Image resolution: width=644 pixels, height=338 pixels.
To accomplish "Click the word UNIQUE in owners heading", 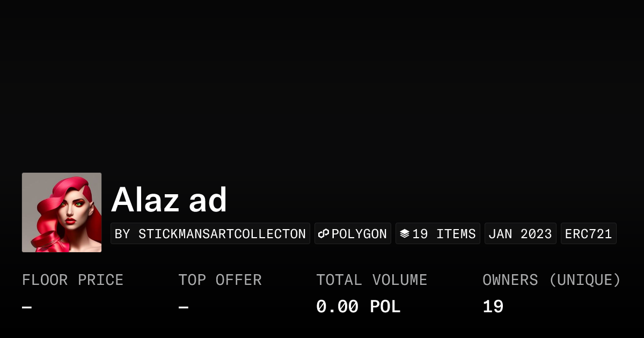I will pos(584,280).
